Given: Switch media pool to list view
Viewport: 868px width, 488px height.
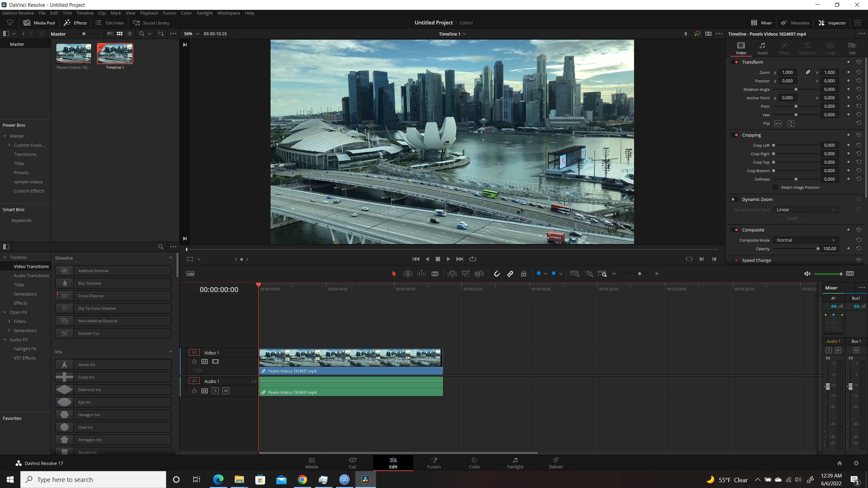Looking at the screenshot, I should coord(129,34).
